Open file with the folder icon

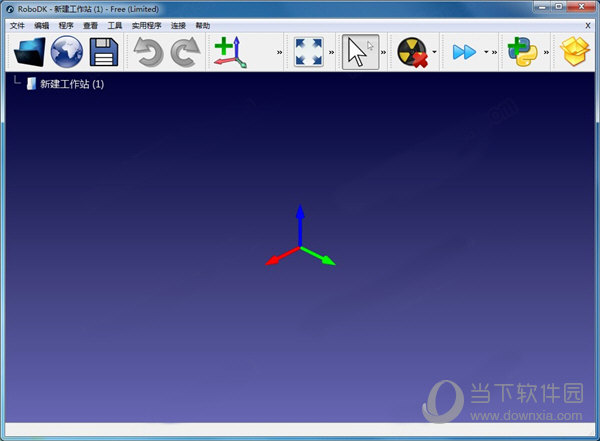29,52
